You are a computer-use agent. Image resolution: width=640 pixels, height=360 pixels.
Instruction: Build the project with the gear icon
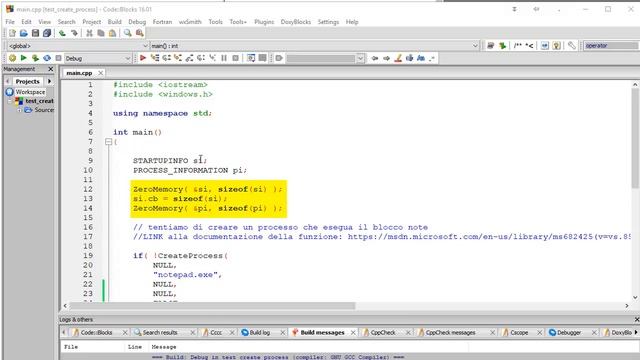[12, 58]
